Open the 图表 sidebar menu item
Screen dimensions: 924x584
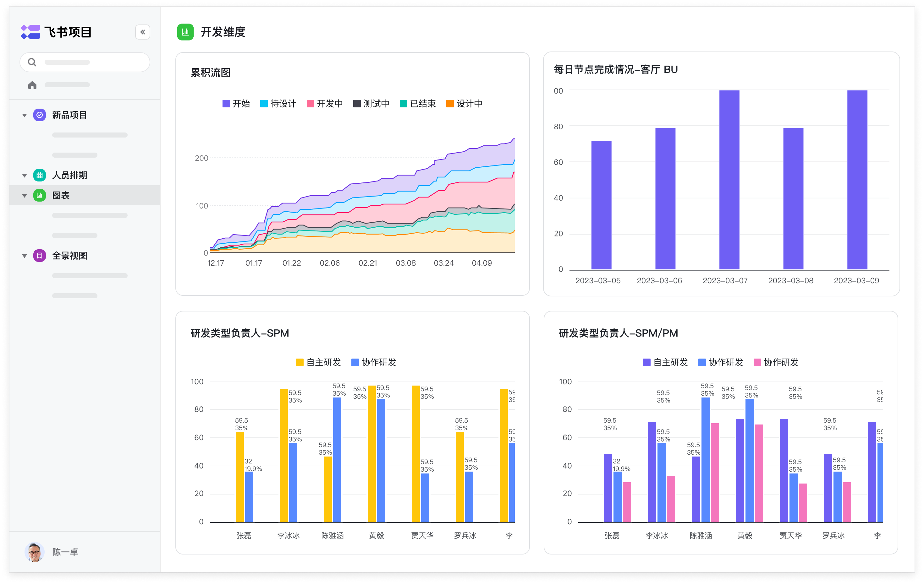pos(61,195)
